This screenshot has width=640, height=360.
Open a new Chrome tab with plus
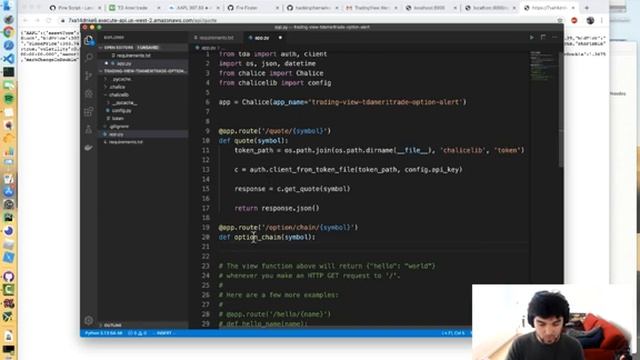(x=587, y=8)
